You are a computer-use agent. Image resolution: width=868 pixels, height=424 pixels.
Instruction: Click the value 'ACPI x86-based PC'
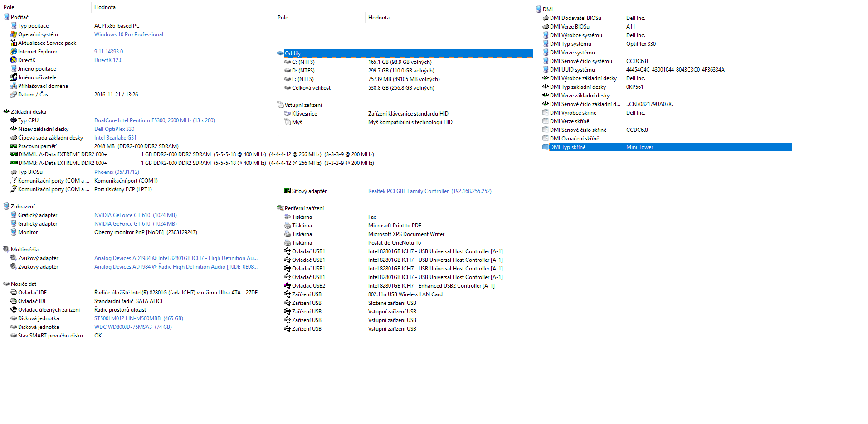[x=117, y=26]
